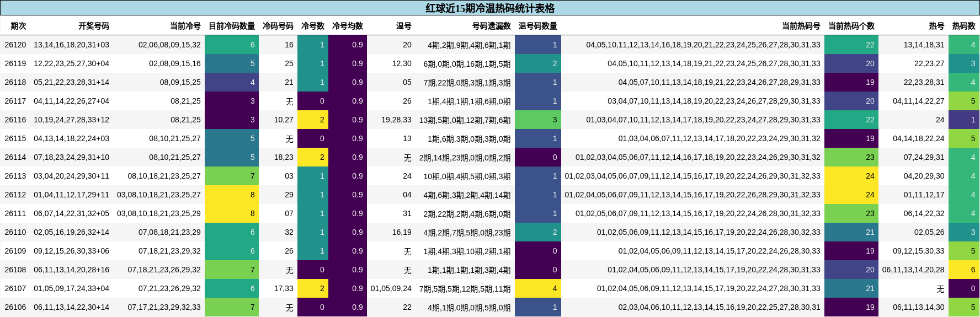
Task: Click warm numbers 19,28,33
Action: [x=396, y=120]
